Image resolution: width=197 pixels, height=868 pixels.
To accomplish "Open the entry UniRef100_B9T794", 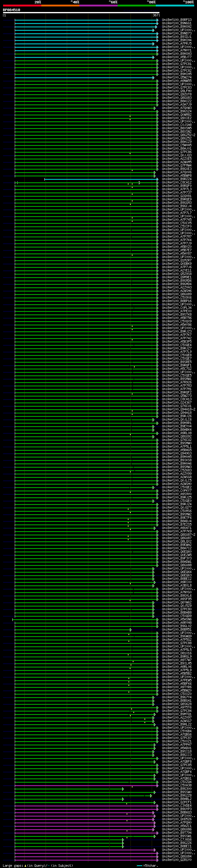I will pos(177,833).
